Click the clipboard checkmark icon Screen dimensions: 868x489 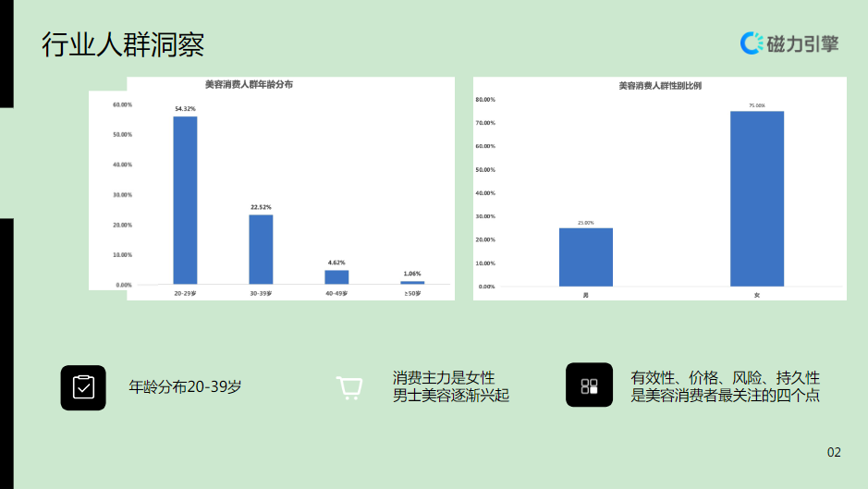click(x=83, y=386)
